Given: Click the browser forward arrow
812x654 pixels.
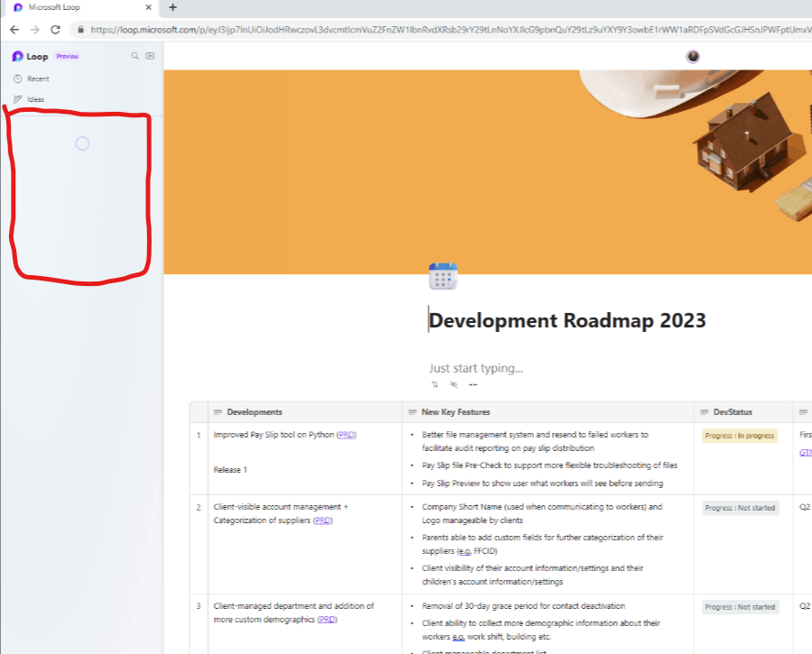Looking at the screenshot, I should pos(34,30).
